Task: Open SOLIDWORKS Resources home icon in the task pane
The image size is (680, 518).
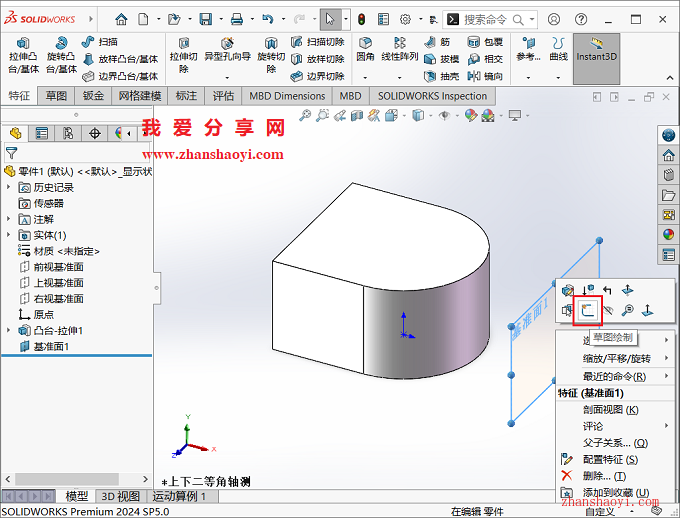Action: pyautogui.click(x=669, y=155)
